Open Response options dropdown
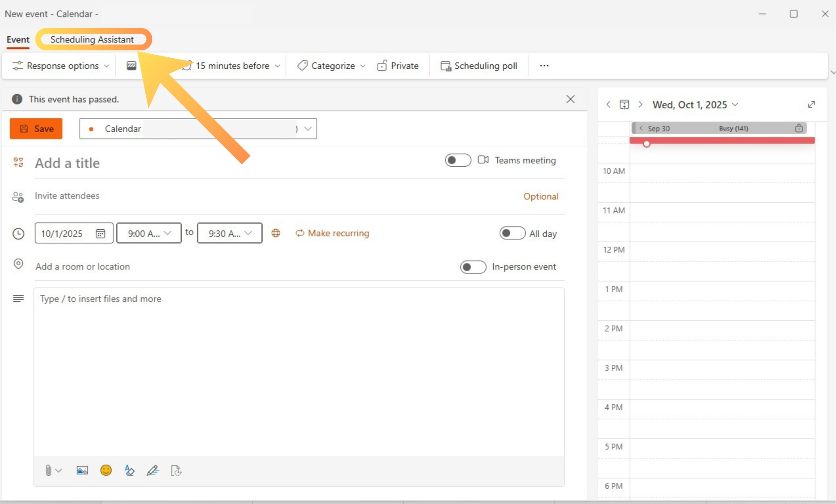836x504 pixels. click(x=61, y=66)
